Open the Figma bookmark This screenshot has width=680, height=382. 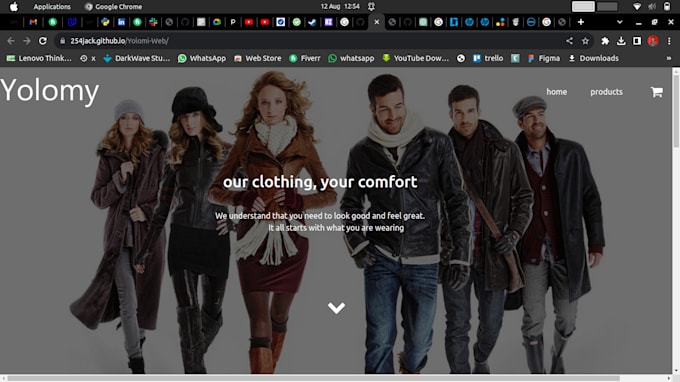tap(544, 58)
